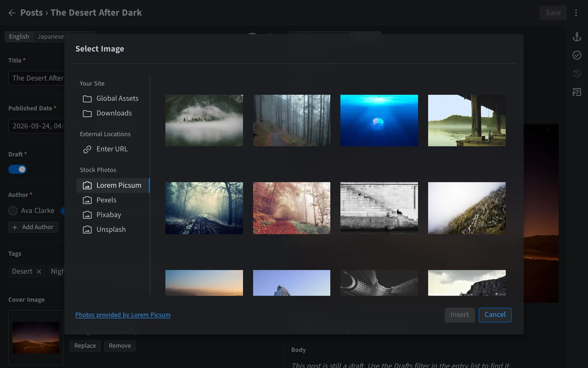Cancel the Select Image dialog
The image size is (588, 368).
495,315
